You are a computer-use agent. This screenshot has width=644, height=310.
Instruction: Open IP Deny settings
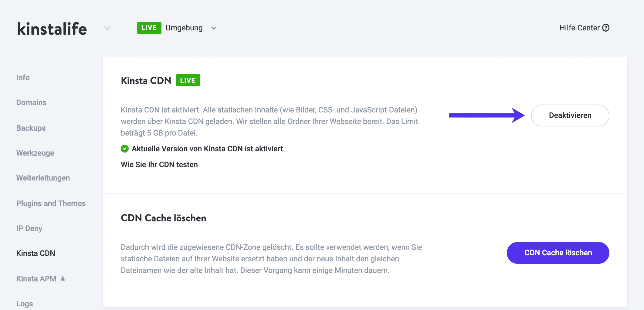[x=29, y=228]
